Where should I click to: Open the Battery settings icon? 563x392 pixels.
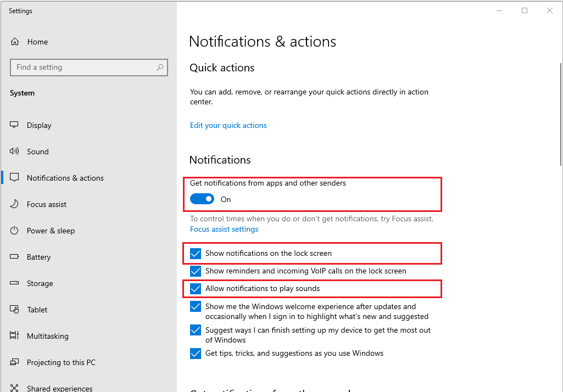tap(14, 257)
